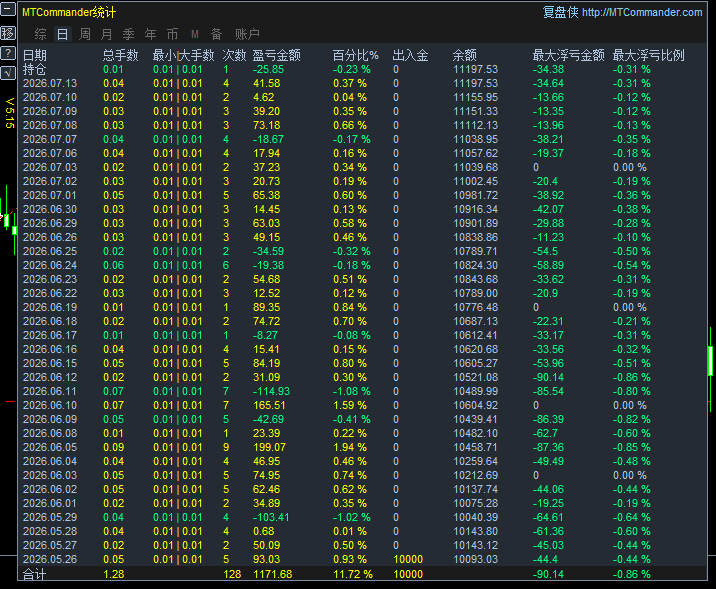Click balance value 10093.03
716x589 pixels.
point(475,560)
